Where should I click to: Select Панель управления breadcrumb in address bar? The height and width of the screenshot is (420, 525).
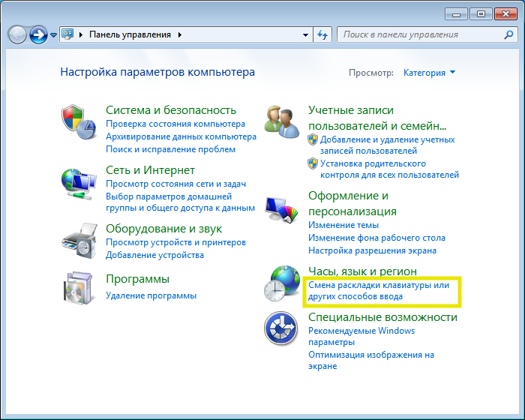(130, 34)
